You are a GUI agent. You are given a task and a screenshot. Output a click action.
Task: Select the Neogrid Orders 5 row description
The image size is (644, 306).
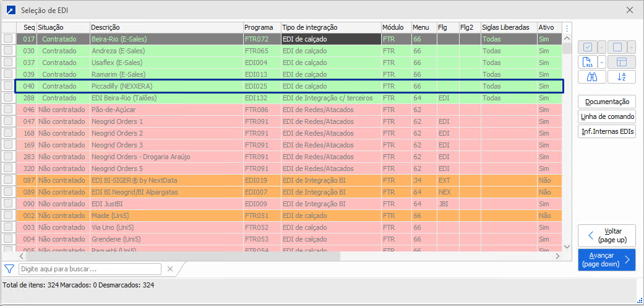[118, 168]
